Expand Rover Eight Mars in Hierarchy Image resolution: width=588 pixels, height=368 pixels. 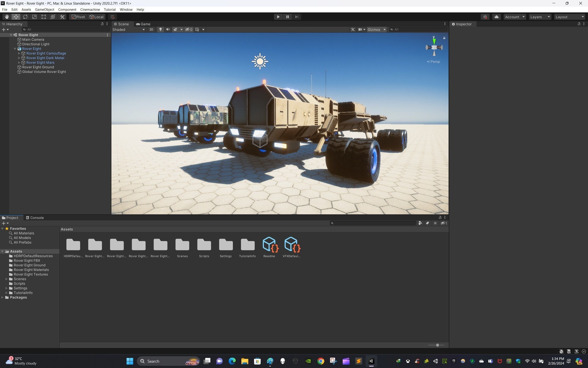coord(19,63)
